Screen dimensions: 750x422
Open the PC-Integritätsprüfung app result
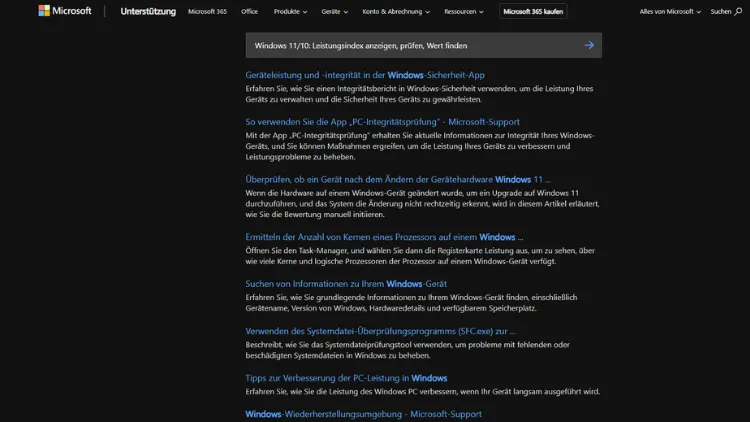(x=382, y=122)
